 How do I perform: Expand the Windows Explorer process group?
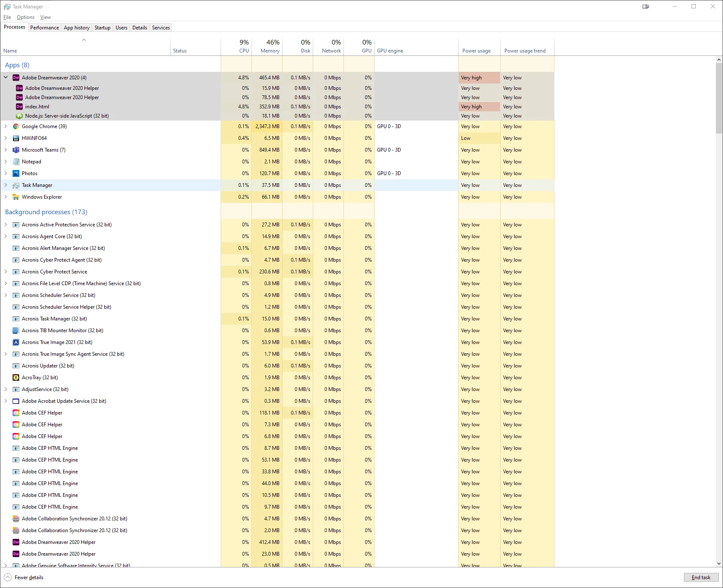(6, 197)
